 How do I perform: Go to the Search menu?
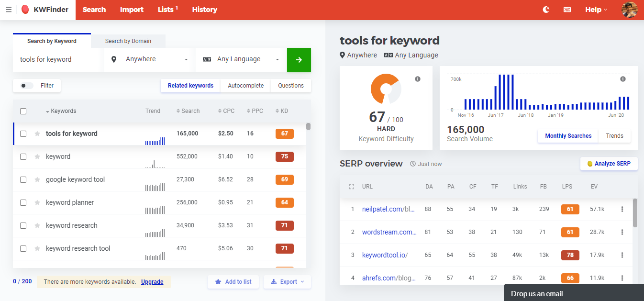[x=94, y=10]
